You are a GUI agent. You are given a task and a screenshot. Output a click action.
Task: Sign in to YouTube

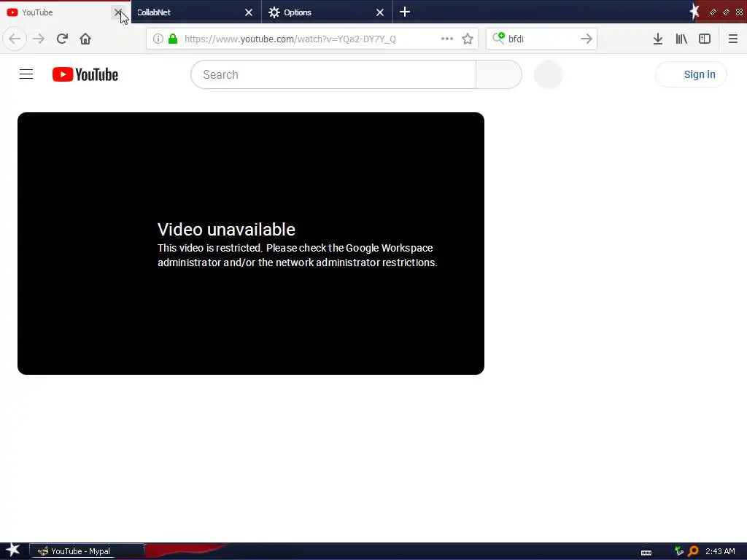(692, 74)
